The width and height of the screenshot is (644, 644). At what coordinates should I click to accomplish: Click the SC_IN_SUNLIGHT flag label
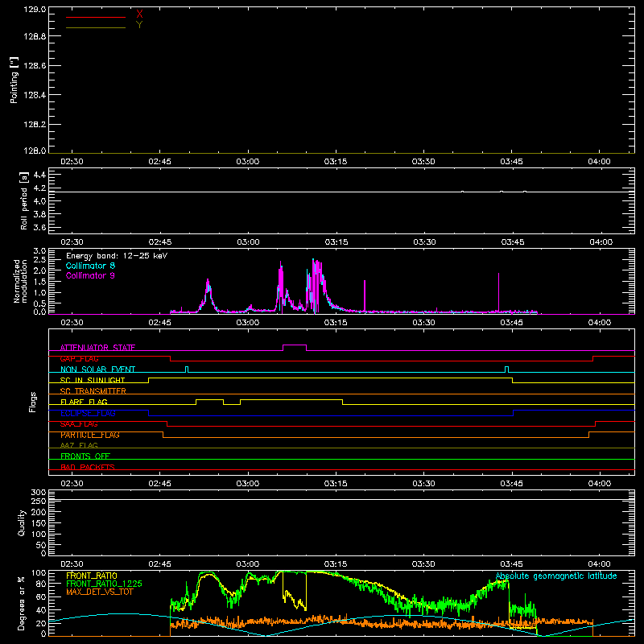pyautogui.click(x=93, y=380)
